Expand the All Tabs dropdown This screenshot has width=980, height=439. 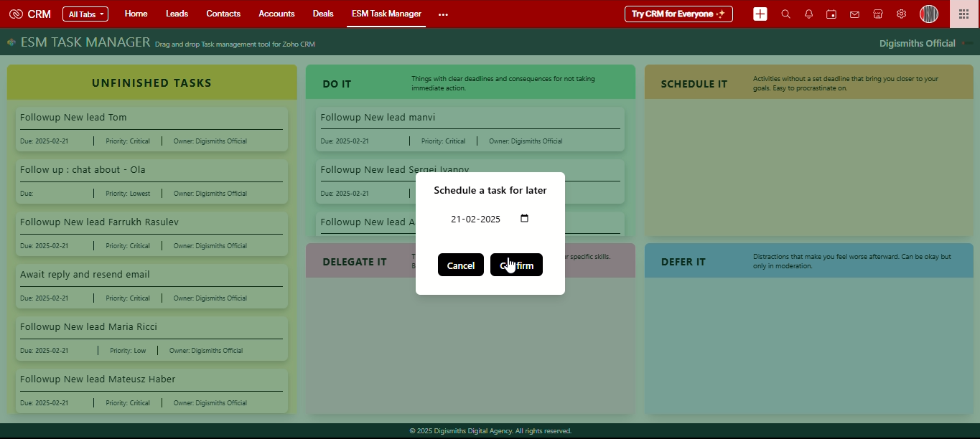click(85, 14)
